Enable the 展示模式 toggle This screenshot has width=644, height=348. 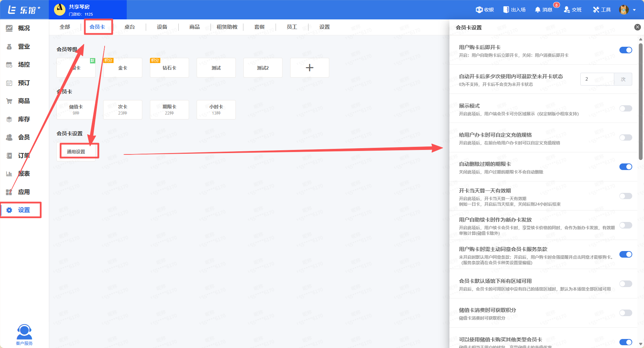click(x=625, y=109)
